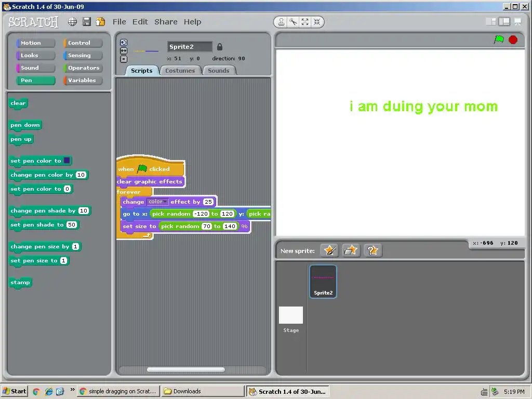
Task: Select the Control block category
Action: pyautogui.click(x=83, y=43)
